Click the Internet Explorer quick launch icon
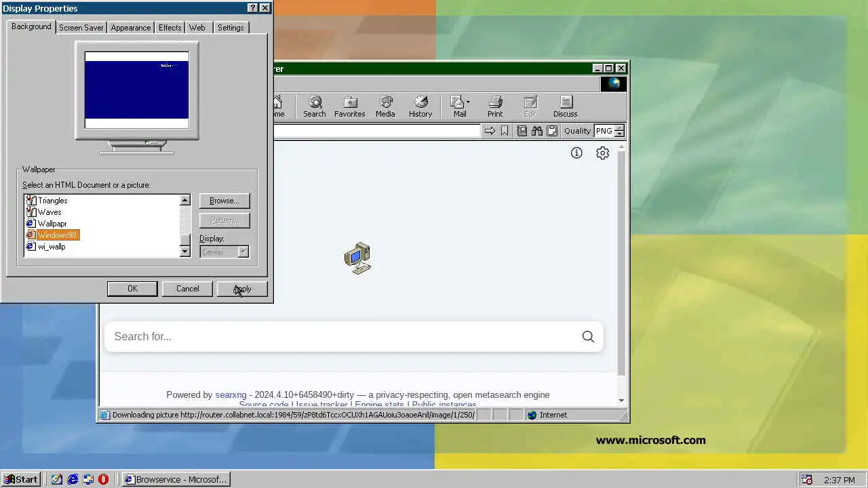Screen dimensions: 868x488 (73, 479)
